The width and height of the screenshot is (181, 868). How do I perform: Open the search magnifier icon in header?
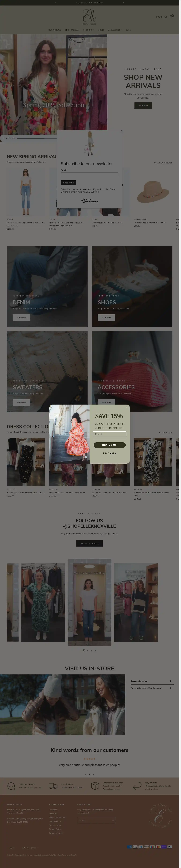click(x=166, y=17)
